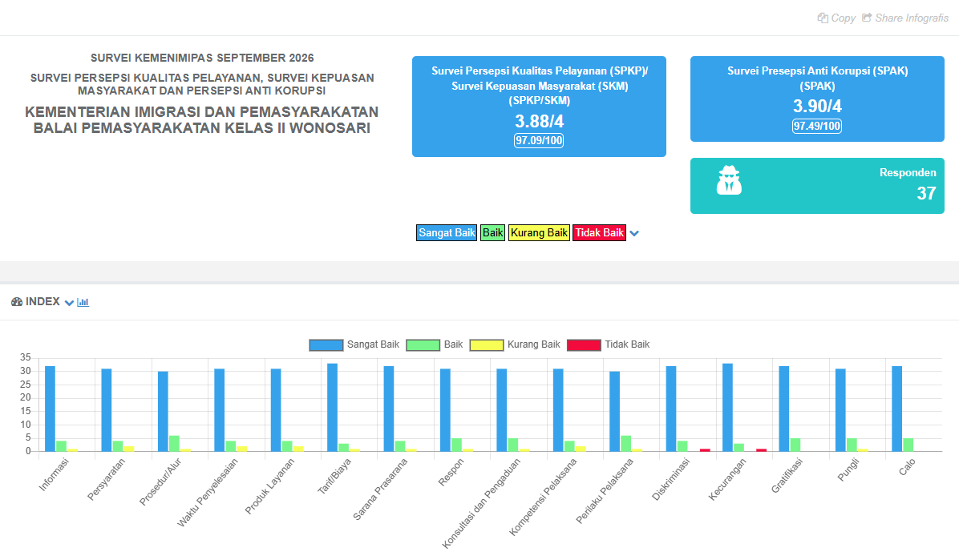The height and width of the screenshot is (560, 959).
Task: Click the 97.09/100 score badge
Action: [x=539, y=141]
